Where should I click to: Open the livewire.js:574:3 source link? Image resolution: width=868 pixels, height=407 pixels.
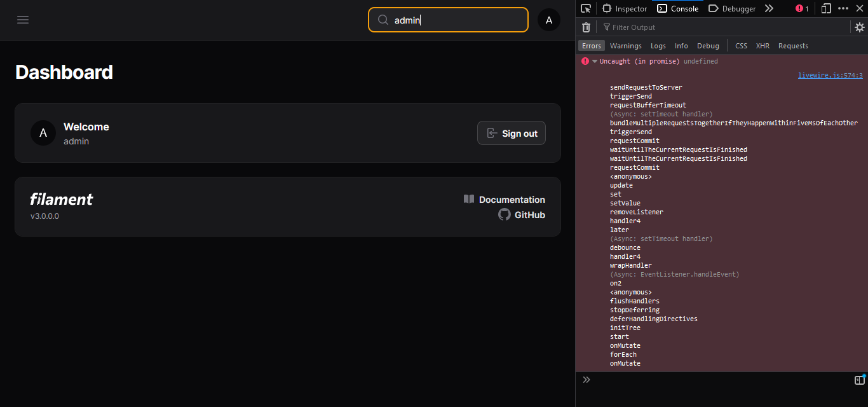(830, 74)
